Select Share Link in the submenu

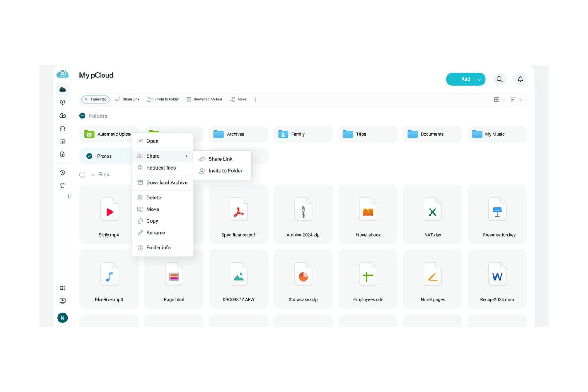[222, 159]
